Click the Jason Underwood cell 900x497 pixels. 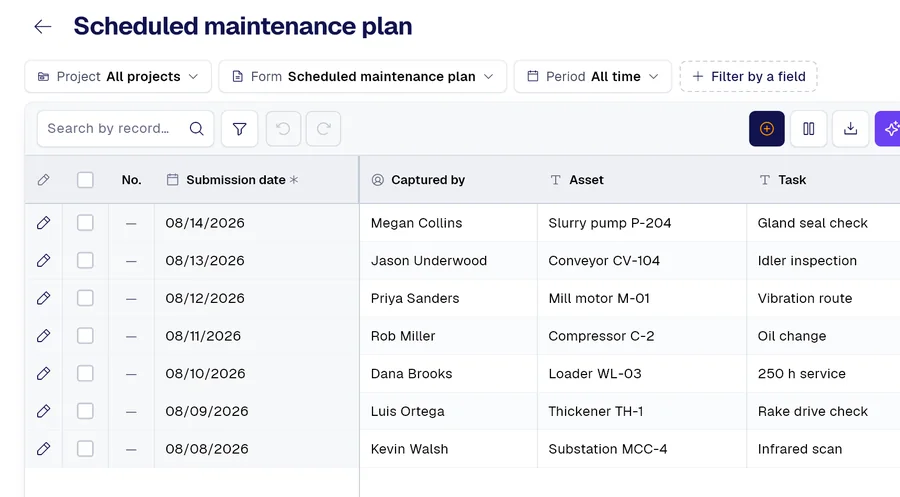pos(448,261)
